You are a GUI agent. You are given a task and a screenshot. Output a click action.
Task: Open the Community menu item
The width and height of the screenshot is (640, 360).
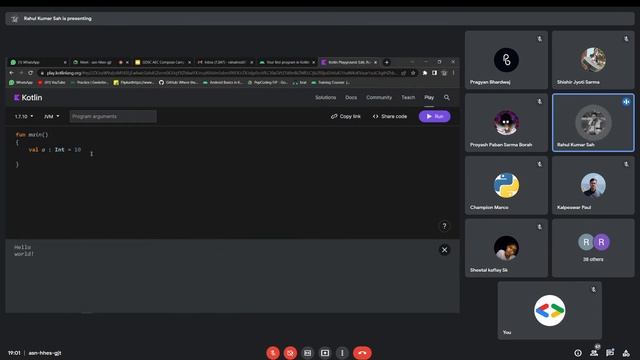(379, 98)
